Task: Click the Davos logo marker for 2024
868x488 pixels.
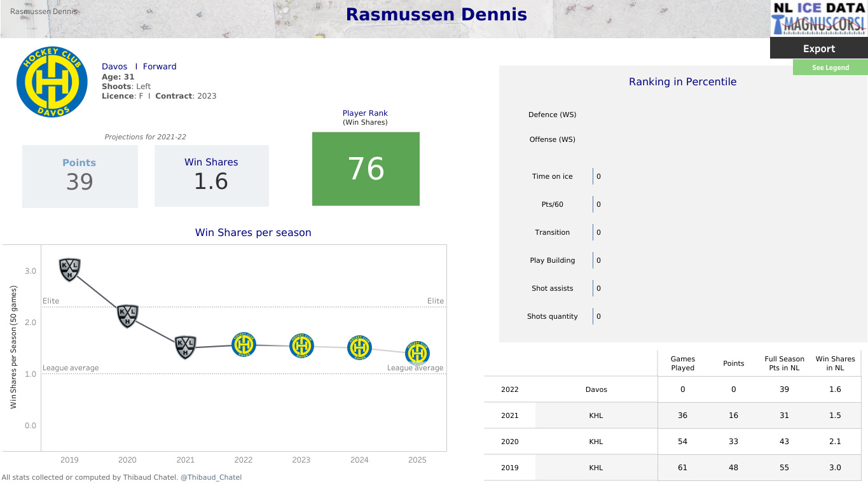Action: point(359,347)
